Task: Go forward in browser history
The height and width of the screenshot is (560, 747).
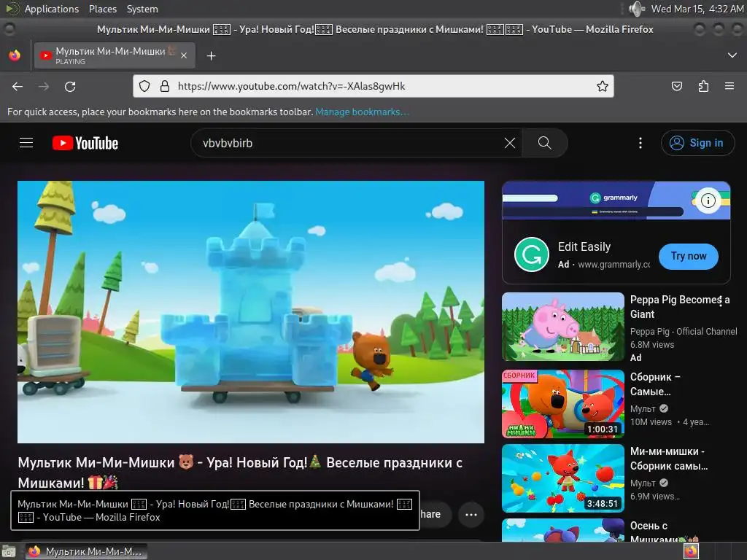Action: pos(44,87)
